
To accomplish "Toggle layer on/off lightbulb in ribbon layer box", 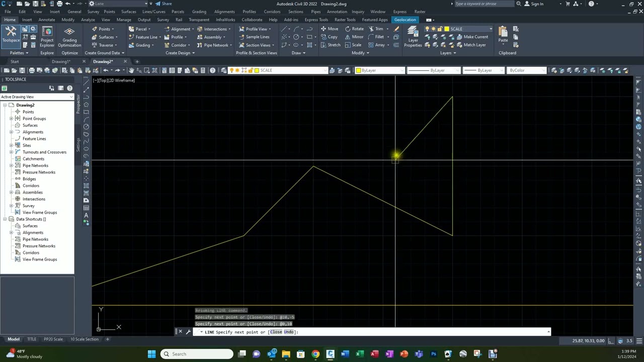I will 427,29.
